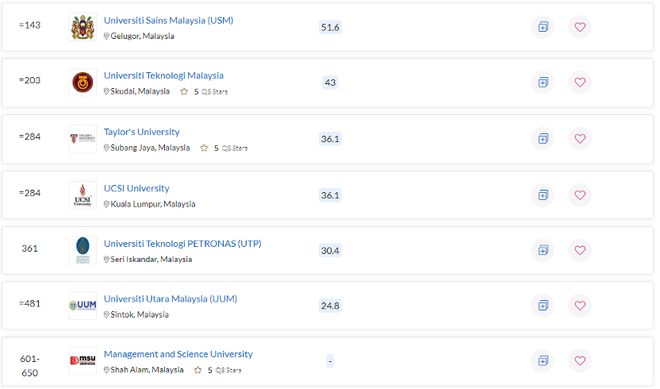Image resolution: width=660 pixels, height=389 pixels.
Task: Favorite UCSI University with heart icon
Action: pos(580,195)
